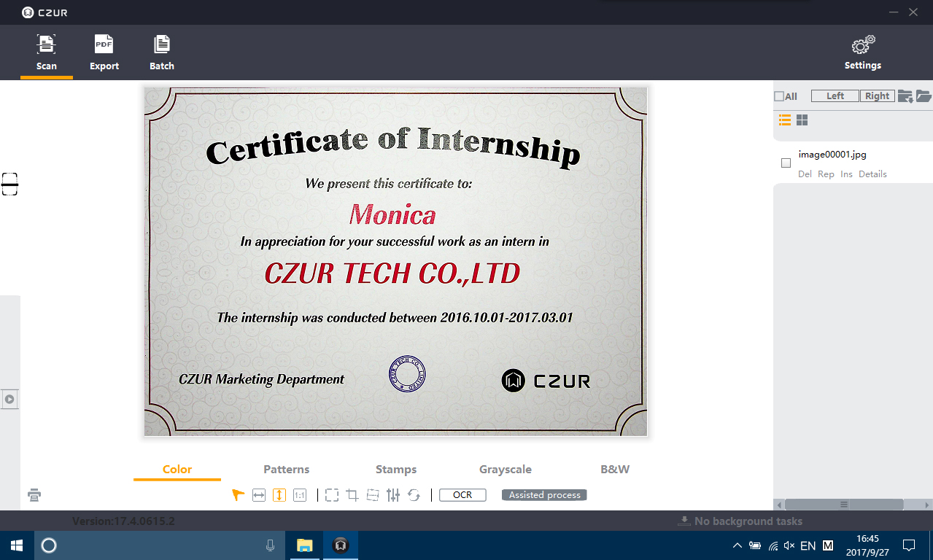Image resolution: width=933 pixels, height=560 pixels.
Task: Click the page flatten/deskew tool
Action: tap(373, 495)
